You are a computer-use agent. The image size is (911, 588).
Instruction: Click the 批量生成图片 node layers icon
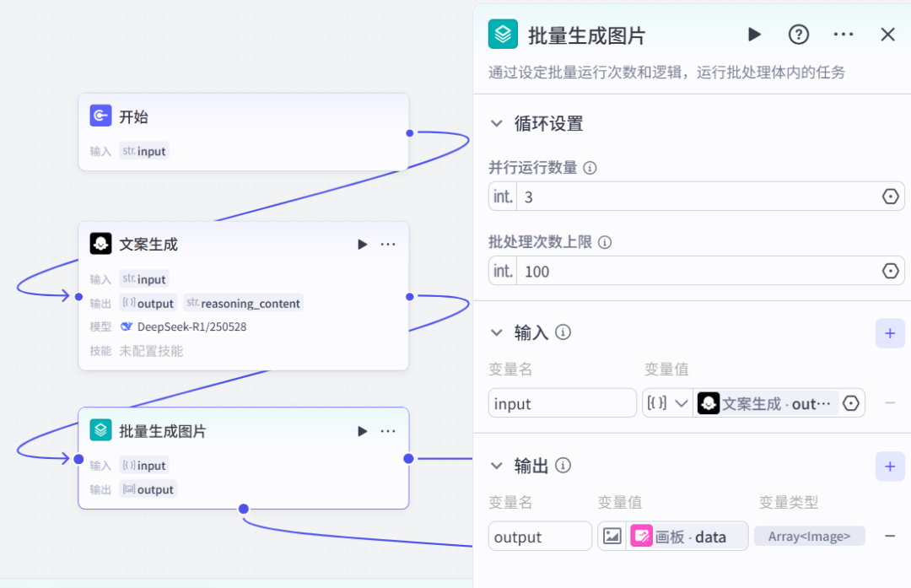(100, 430)
